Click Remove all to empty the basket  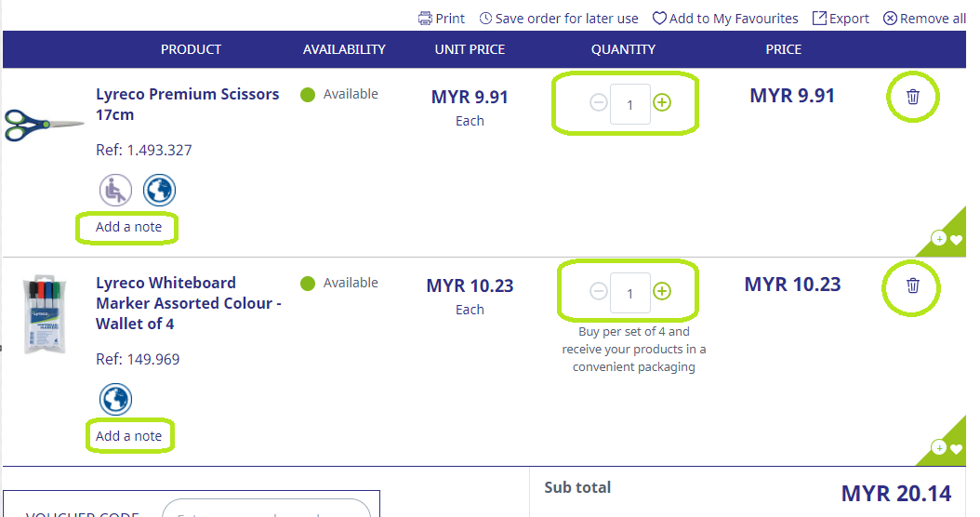924,19
